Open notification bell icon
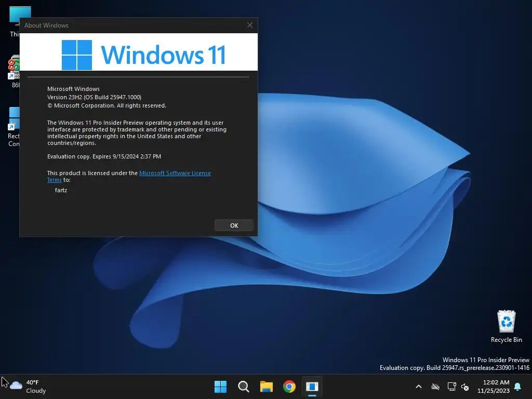This screenshot has width=532, height=399. [518, 387]
